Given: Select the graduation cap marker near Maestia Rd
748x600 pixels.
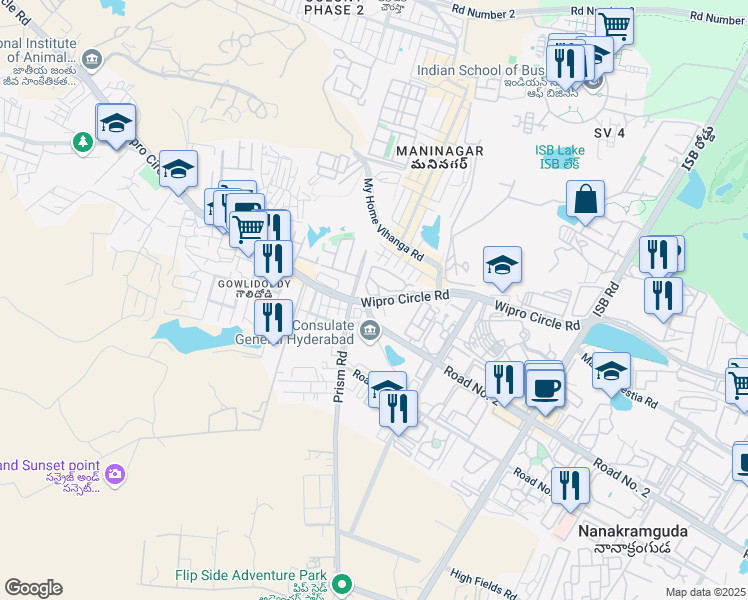Looking at the screenshot, I should [612, 374].
